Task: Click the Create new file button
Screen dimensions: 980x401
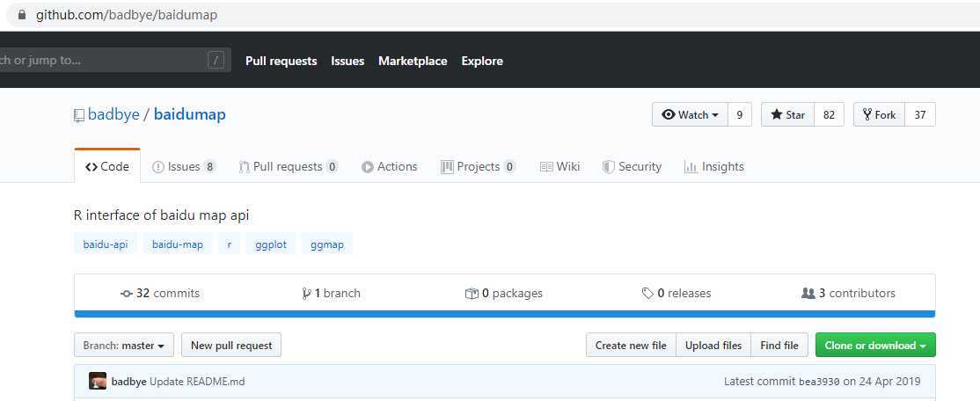Action: (x=631, y=346)
